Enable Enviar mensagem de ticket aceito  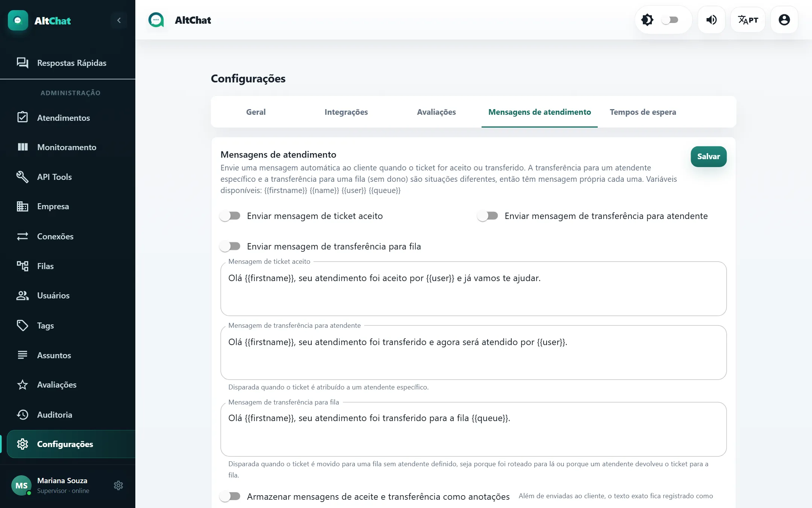(230, 216)
